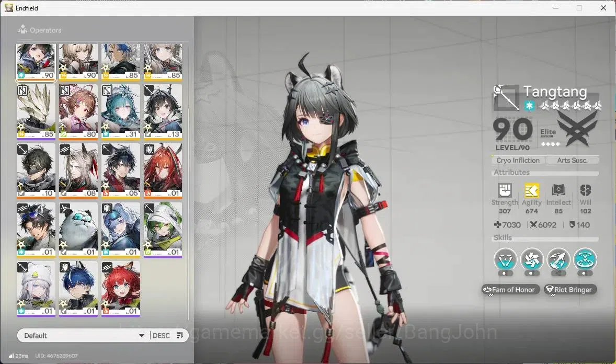Click the Skills section header
616x364 pixels.
pos(503,237)
